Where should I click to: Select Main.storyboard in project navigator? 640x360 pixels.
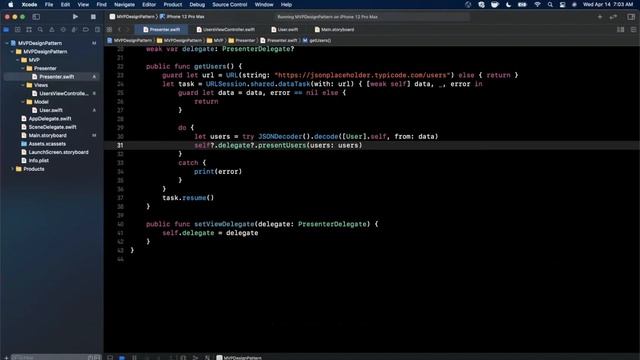51,135
